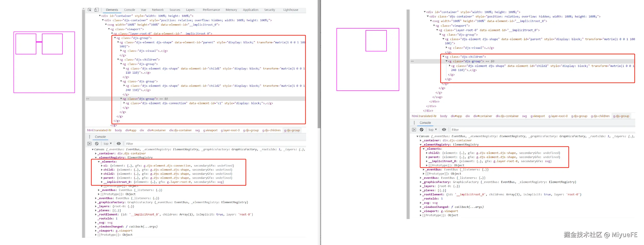Click _viewport: g.viewport in right console
644x245 pixels.
(x=441, y=211)
